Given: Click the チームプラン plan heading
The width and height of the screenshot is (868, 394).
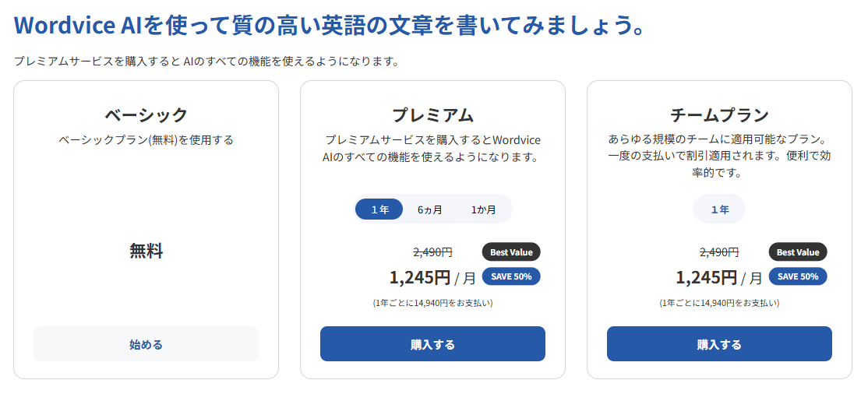Looking at the screenshot, I should coord(719,115).
